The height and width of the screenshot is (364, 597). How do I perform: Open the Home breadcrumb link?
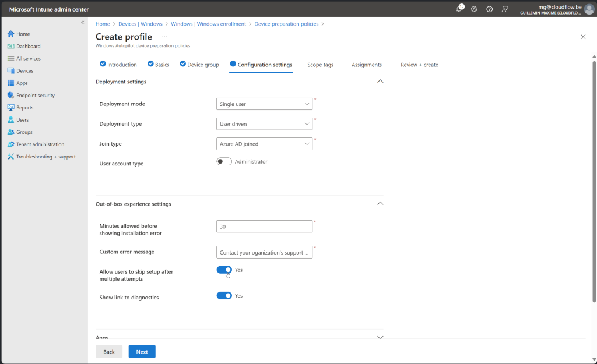(x=103, y=23)
